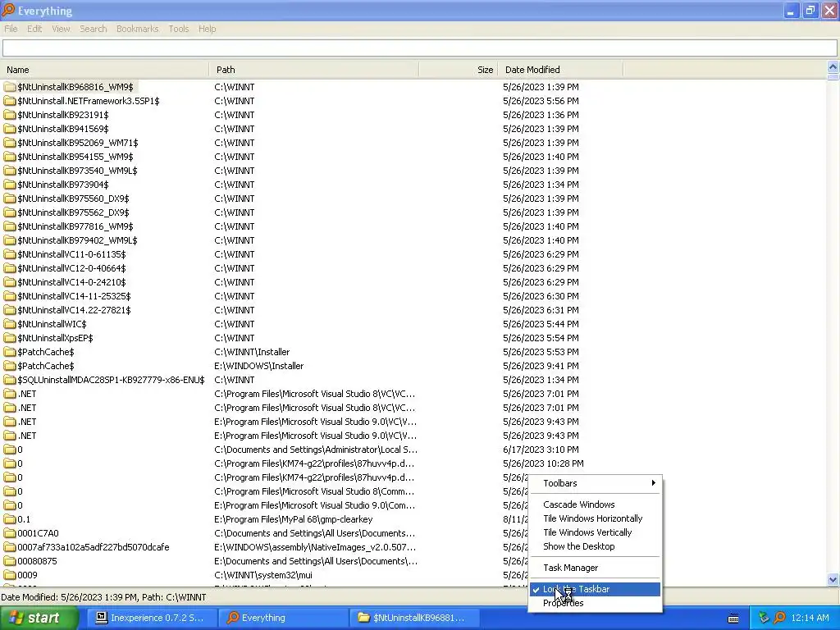This screenshot has height=630, width=840.
Task: Select the $PatchCache$ row in C:\WINNT\Installer
Action: click(413, 352)
